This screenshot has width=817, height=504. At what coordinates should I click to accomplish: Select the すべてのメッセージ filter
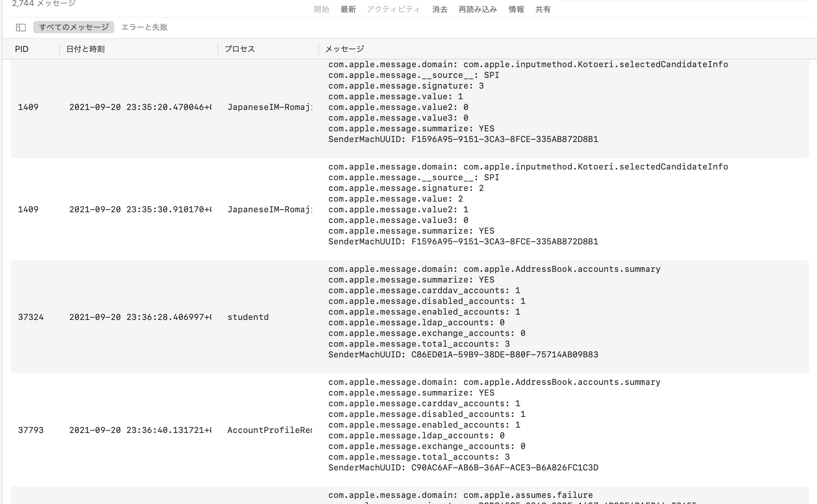[x=74, y=27]
